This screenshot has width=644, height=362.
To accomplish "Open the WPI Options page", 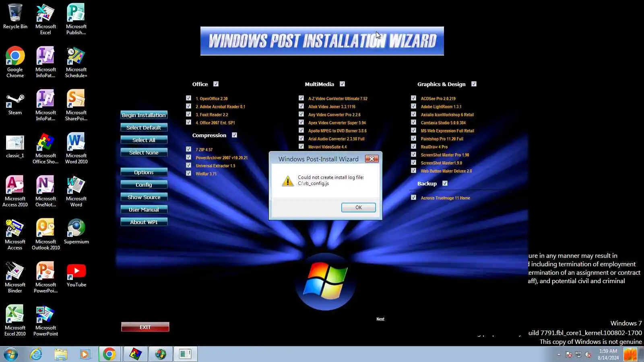I will [144, 172].
